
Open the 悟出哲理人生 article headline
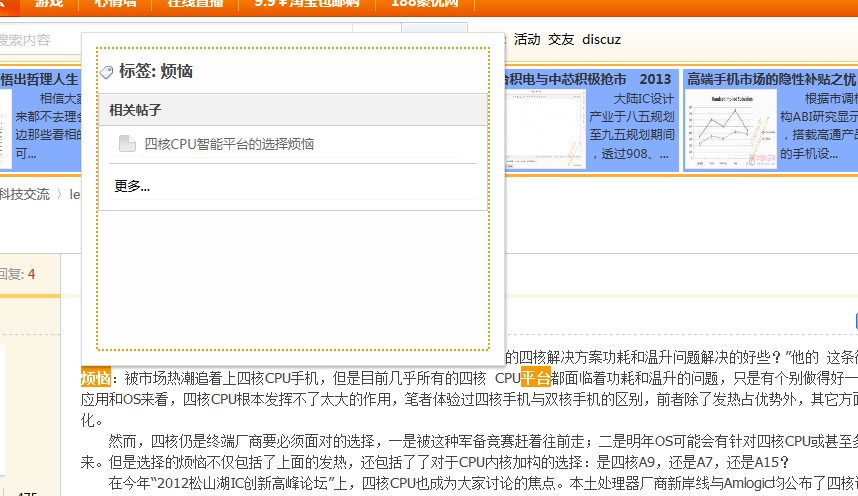[x=40, y=79]
